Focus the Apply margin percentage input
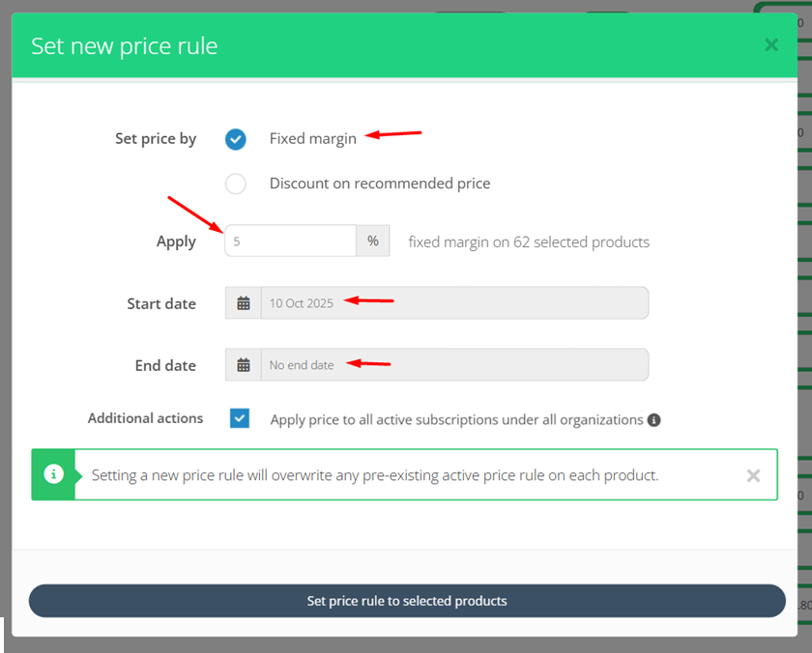The image size is (812, 653). pyautogui.click(x=291, y=241)
